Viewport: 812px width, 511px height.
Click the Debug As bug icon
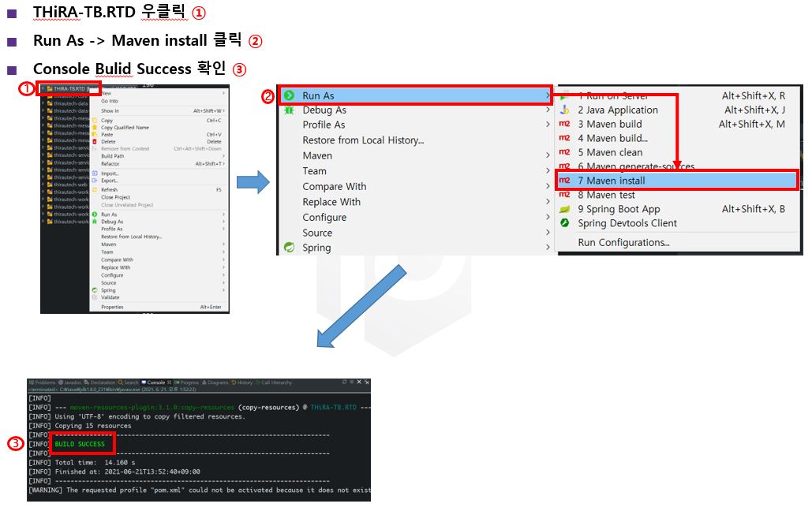(289, 110)
